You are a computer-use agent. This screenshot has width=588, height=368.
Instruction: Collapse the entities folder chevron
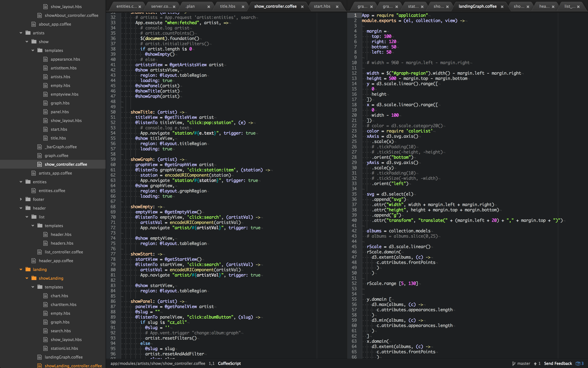[21, 182]
